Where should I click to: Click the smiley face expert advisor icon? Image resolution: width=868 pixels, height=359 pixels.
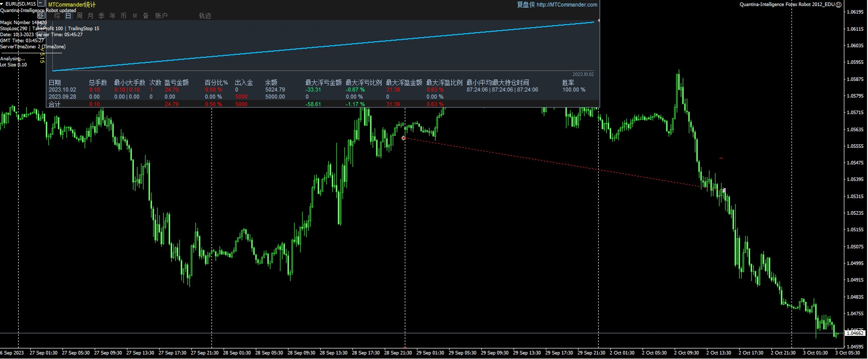[839, 5]
